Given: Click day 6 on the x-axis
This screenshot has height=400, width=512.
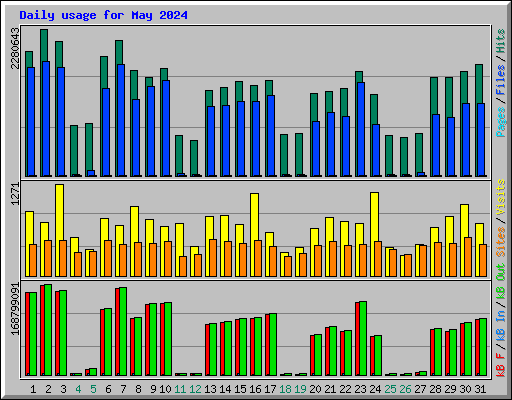Looking at the screenshot, I should coord(108,389).
